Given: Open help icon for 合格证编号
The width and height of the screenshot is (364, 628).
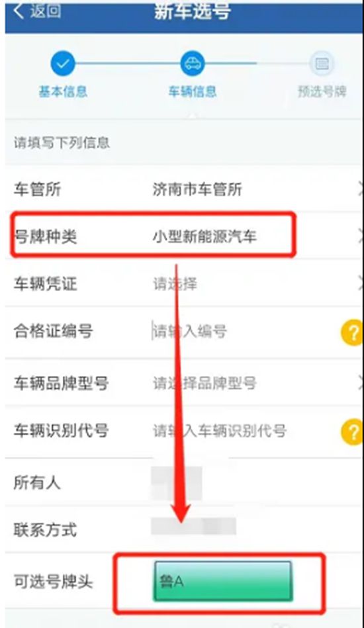Looking at the screenshot, I should click(352, 332).
